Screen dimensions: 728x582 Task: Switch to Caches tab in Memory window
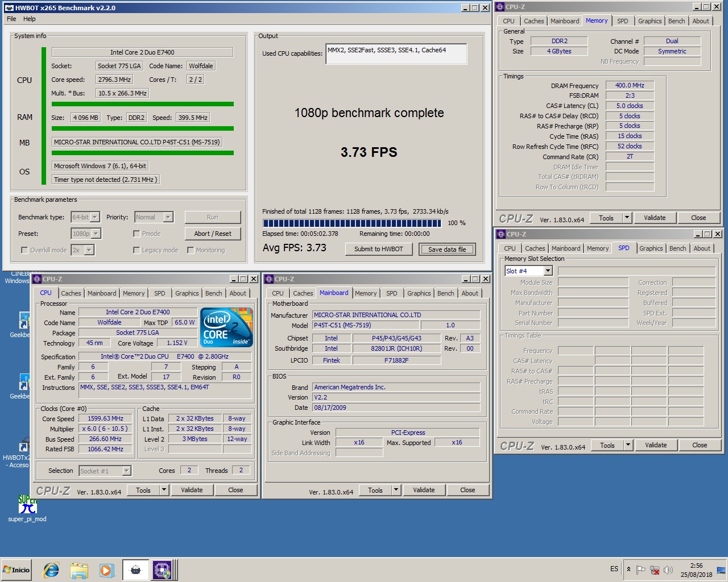point(533,21)
